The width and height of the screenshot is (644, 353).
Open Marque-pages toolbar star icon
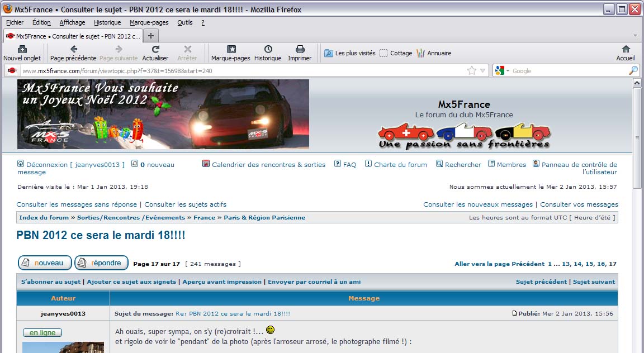(231, 49)
